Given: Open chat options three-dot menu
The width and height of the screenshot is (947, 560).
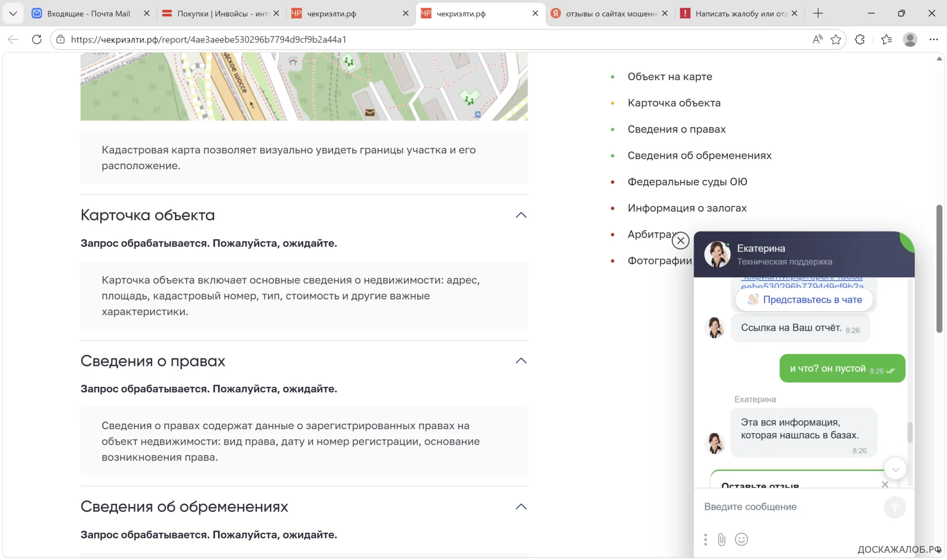Looking at the screenshot, I should tap(705, 539).
